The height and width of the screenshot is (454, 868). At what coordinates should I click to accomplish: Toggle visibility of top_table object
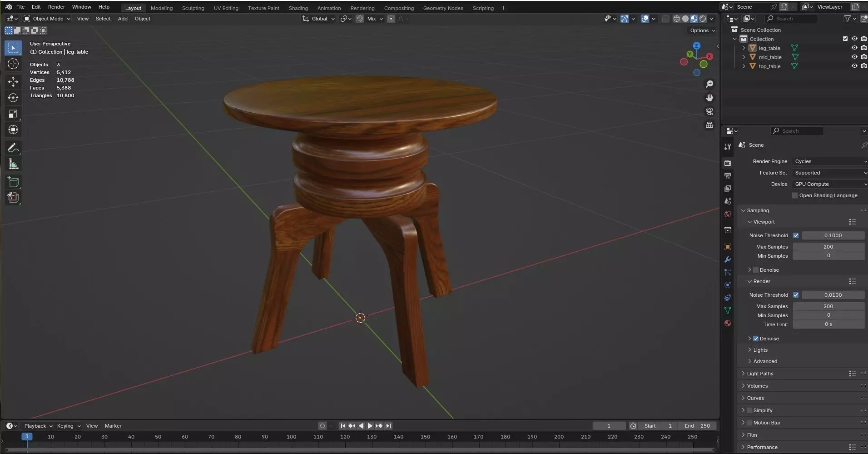point(854,66)
